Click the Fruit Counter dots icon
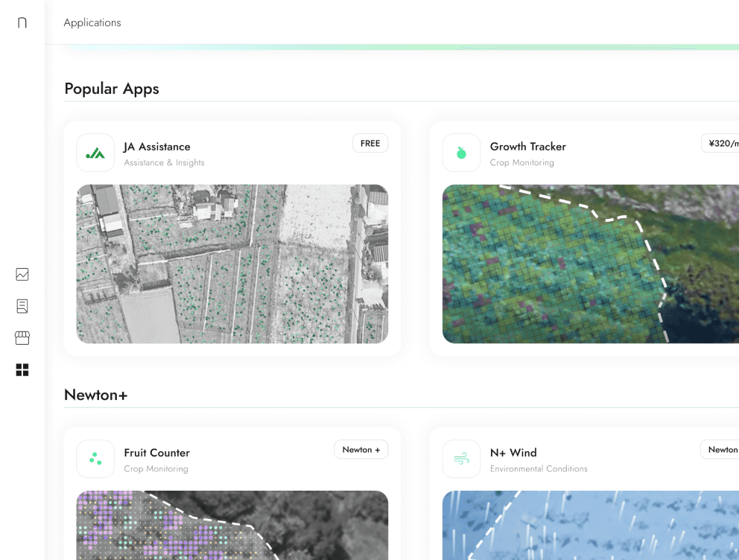Viewport: 739px width, 560px height. coord(95,459)
